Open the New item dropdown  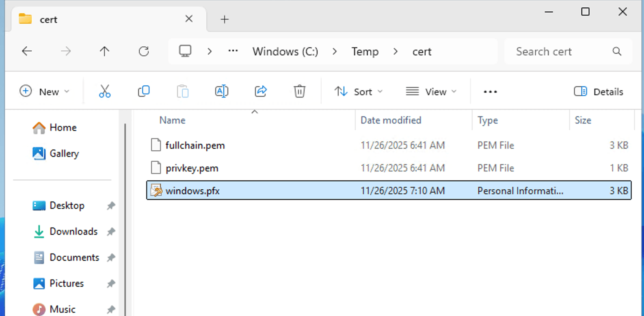click(x=45, y=92)
